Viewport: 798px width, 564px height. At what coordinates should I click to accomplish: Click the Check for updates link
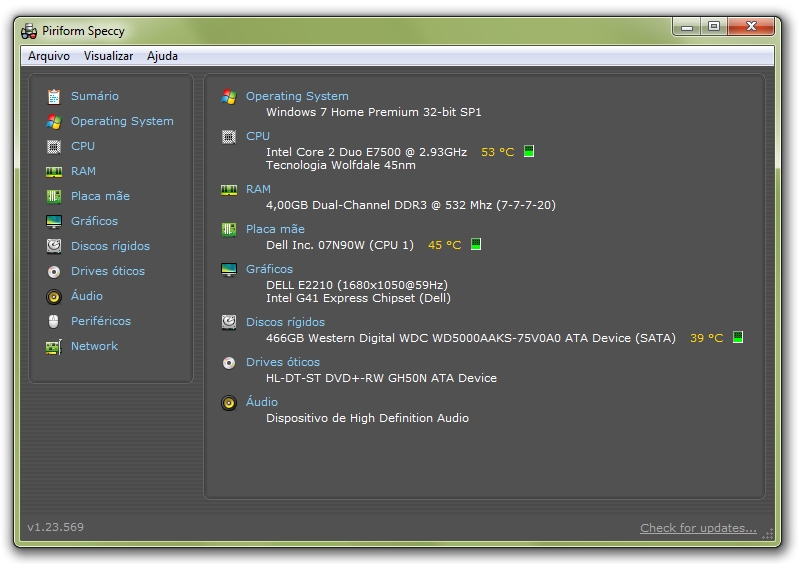pos(698,528)
